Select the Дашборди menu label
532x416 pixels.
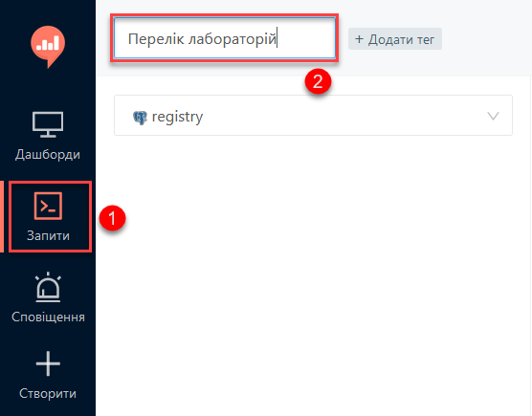tap(48, 155)
